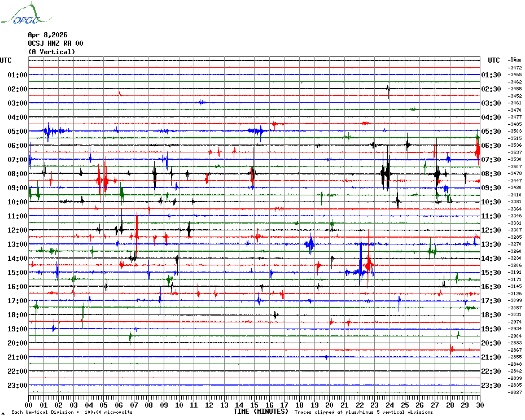
Task: Select the 05:00 hour label on left axis
Action: tap(17, 132)
